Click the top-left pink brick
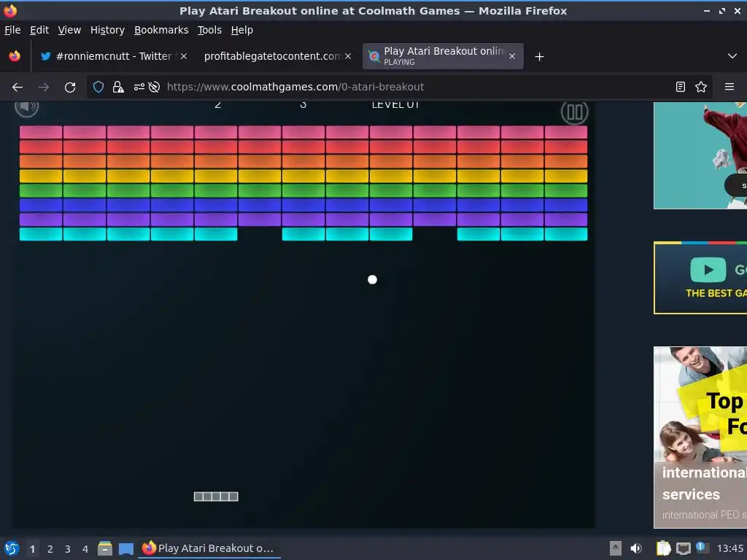The image size is (747, 560). (x=41, y=132)
